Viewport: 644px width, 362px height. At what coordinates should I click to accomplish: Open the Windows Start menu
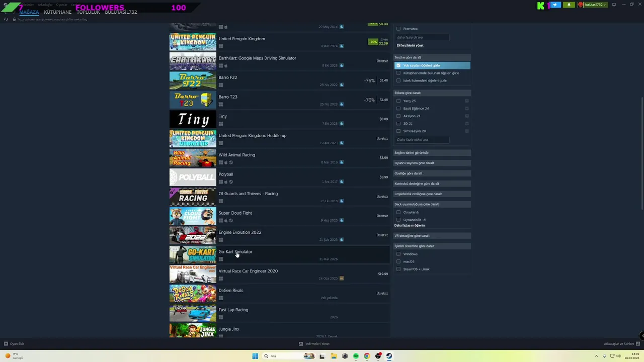(255, 356)
